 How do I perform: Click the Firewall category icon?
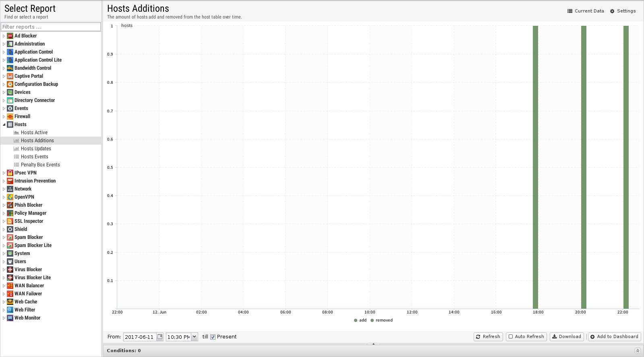(10, 116)
